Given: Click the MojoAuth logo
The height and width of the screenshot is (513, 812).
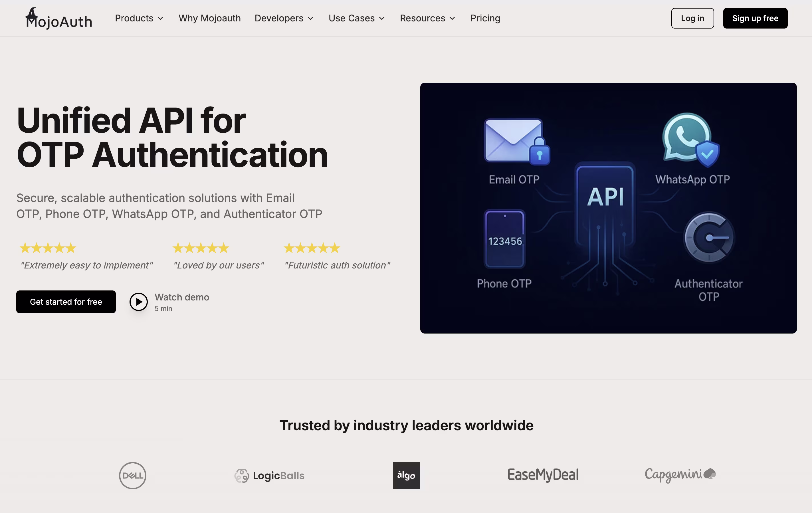Looking at the screenshot, I should (x=59, y=19).
